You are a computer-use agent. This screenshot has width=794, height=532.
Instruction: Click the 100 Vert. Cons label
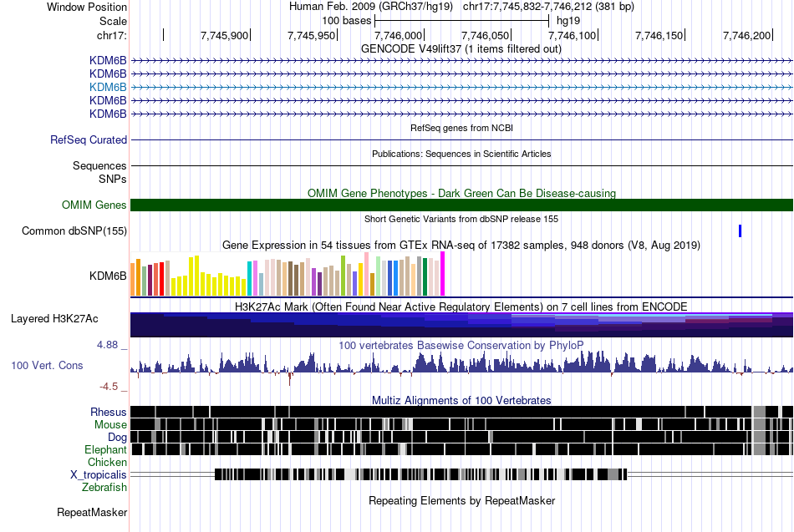pos(47,366)
